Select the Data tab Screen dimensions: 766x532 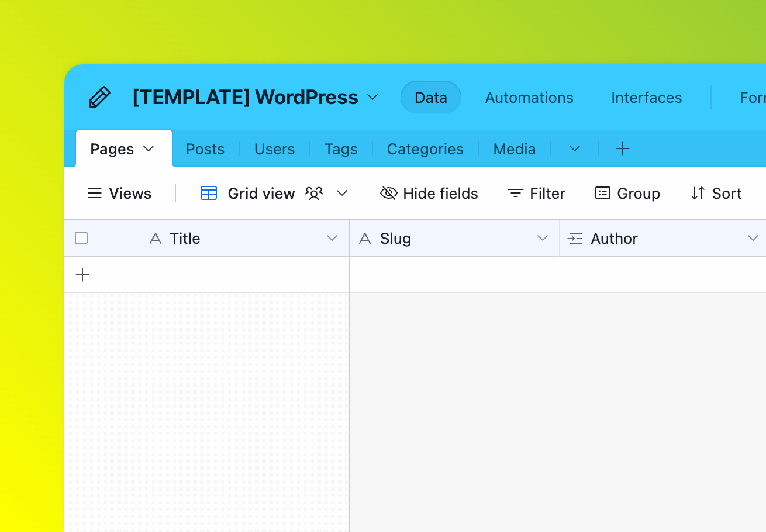pyautogui.click(x=431, y=97)
